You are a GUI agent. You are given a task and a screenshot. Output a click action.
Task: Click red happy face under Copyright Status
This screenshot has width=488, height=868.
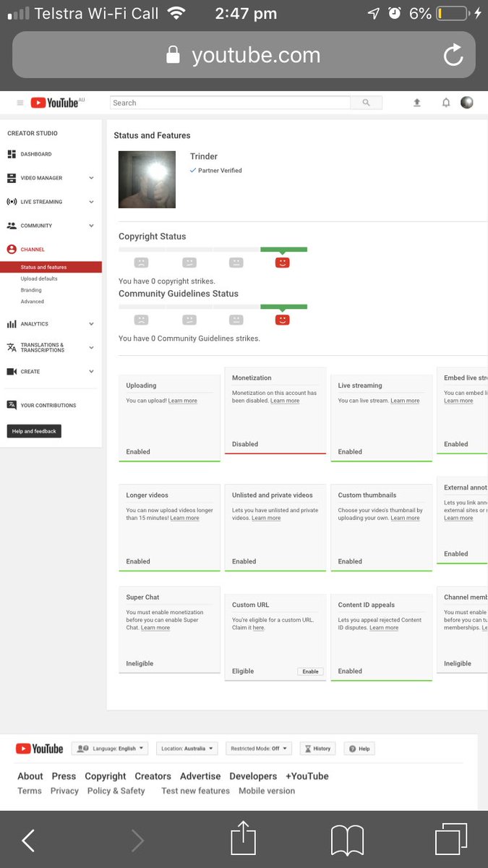(x=283, y=263)
